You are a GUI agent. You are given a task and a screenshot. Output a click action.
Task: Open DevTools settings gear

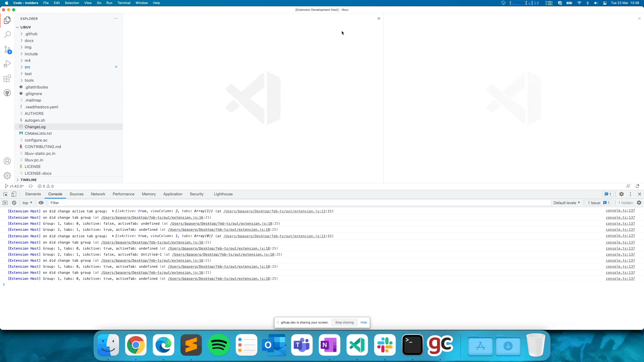click(x=621, y=194)
